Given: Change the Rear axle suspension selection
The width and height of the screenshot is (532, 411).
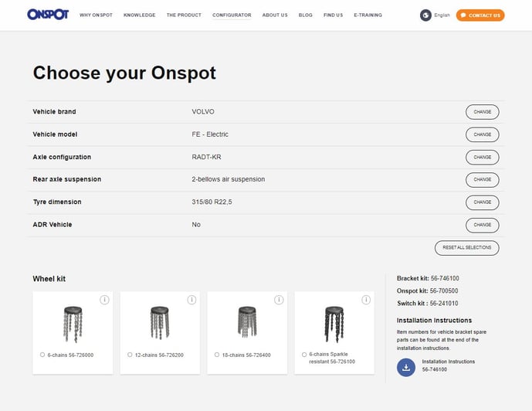Looking at the screenshot, I should click(x=482, y=180).
